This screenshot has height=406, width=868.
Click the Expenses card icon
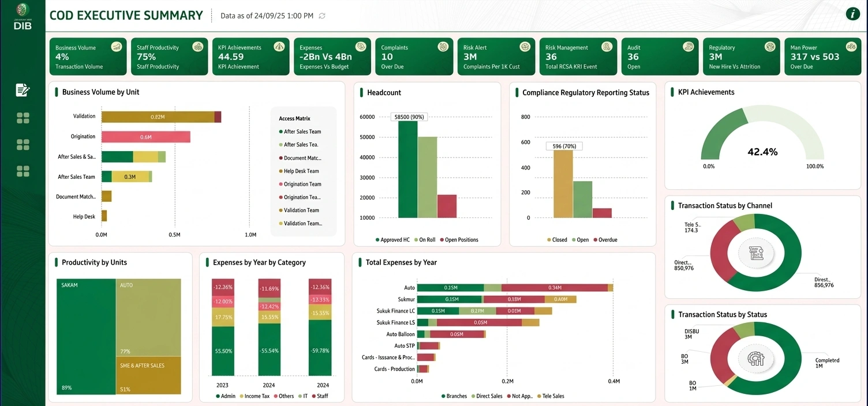pos(361,47)
